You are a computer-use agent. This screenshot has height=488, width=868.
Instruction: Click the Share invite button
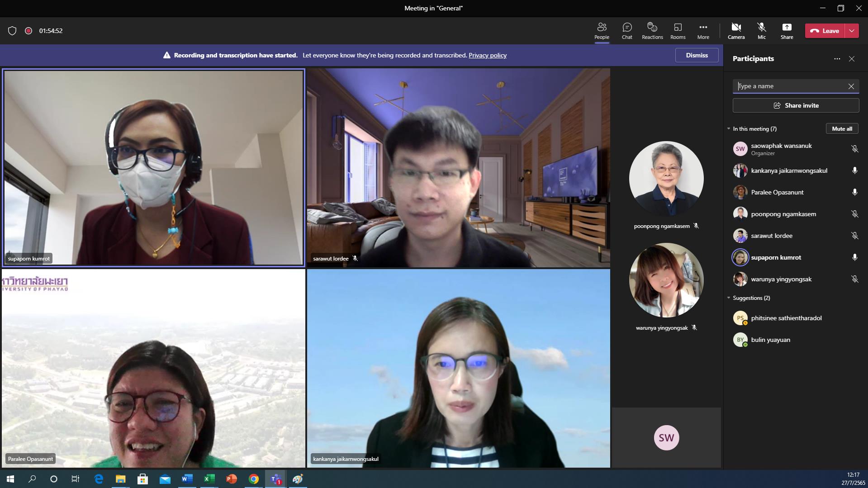[796, 105]
